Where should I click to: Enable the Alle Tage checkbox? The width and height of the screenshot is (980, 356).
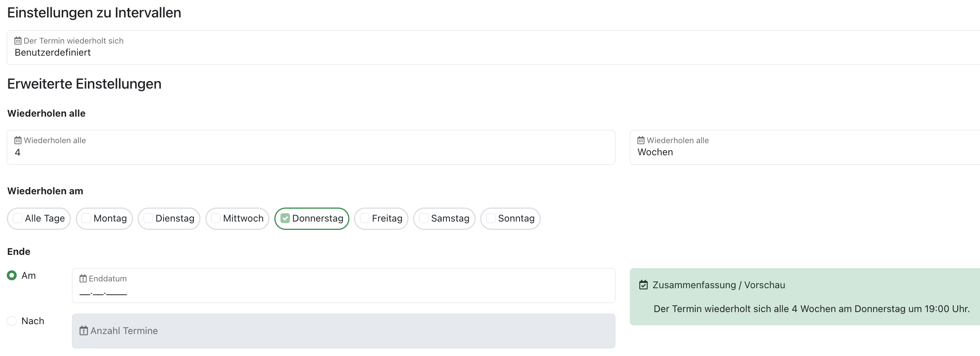click(17, 218)
